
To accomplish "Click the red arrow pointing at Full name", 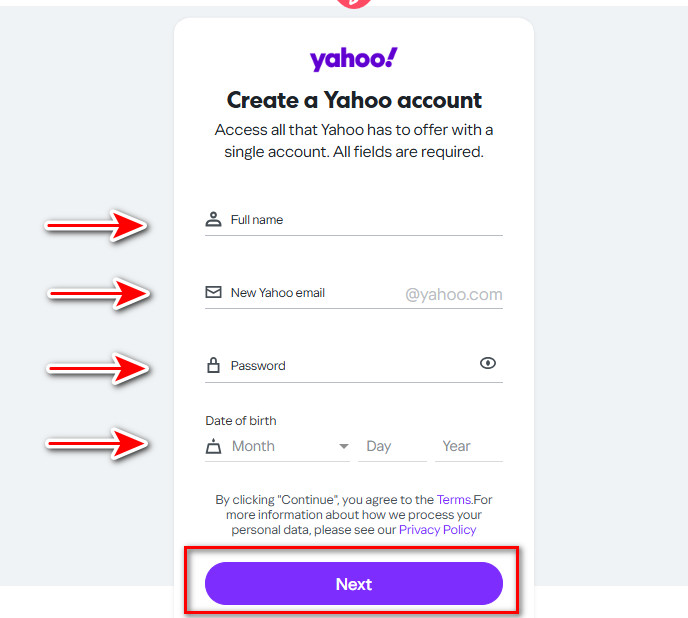I will point(97,226).
